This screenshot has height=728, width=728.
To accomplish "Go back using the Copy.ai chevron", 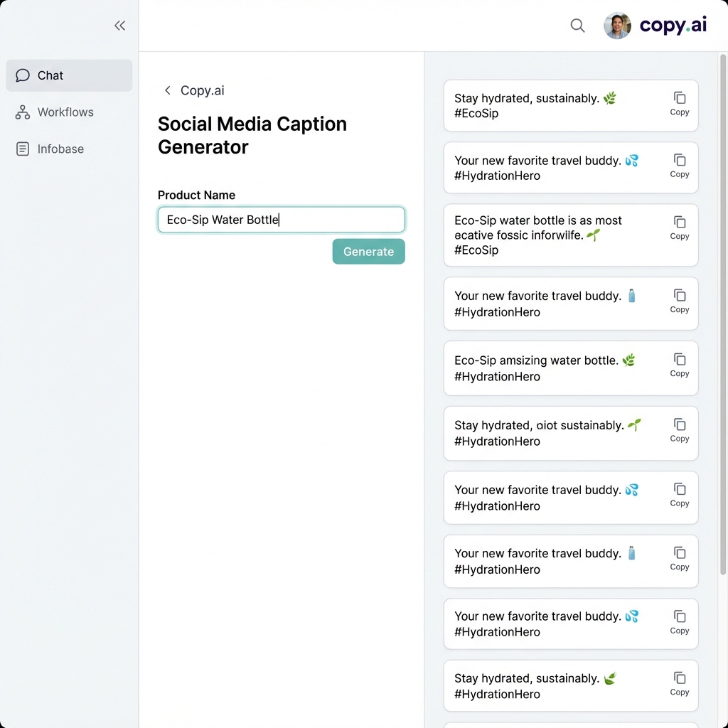I will pos(168,90).
